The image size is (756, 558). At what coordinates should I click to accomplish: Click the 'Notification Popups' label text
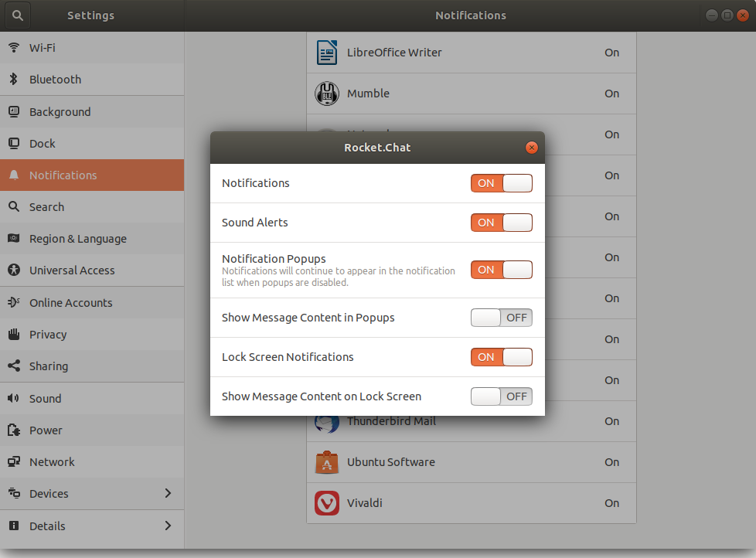click(274, 259)
